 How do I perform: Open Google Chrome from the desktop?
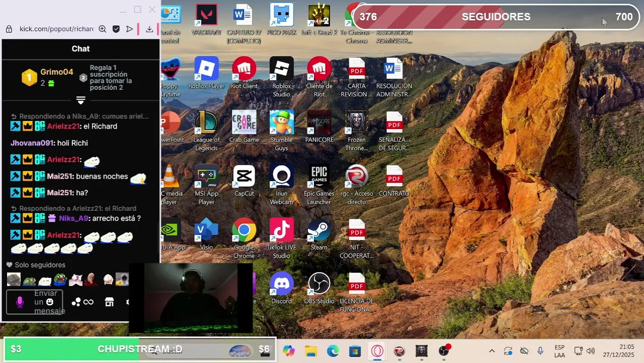244,239
